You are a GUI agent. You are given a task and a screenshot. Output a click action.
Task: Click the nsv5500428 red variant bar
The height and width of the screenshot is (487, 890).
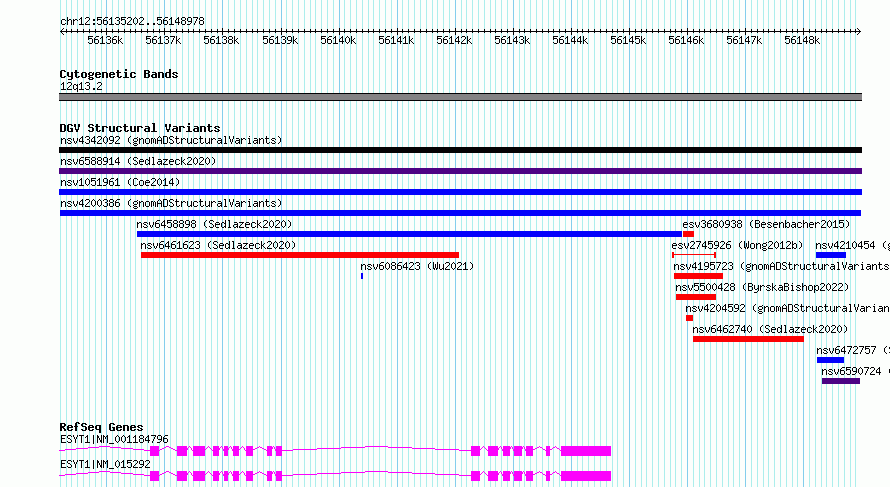696,297
